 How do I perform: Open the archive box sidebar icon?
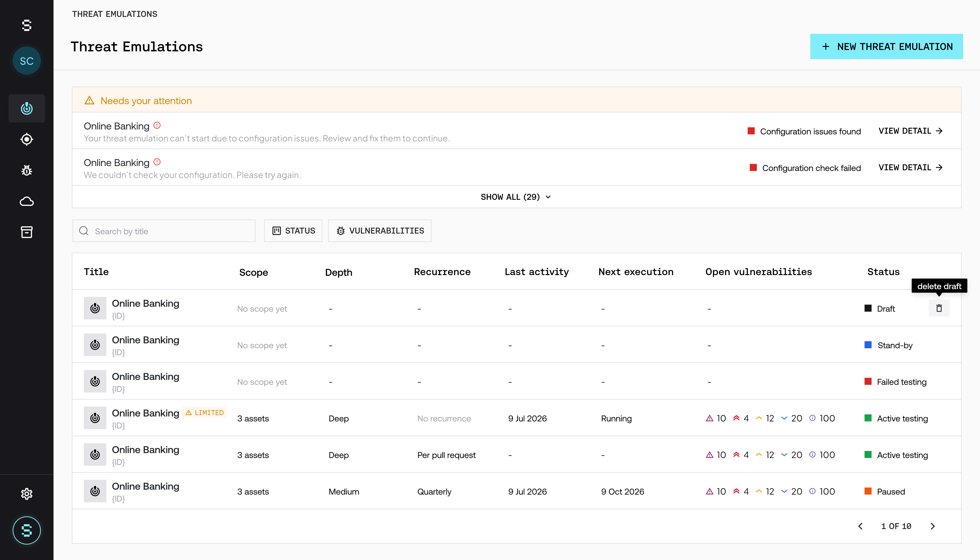coord(27,232)
